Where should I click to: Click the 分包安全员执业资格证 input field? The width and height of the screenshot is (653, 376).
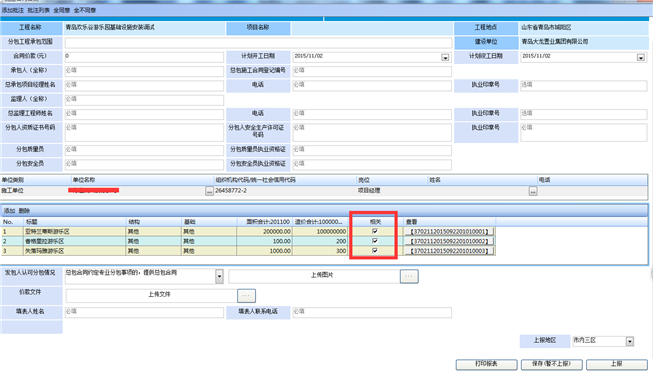[372, 164]
